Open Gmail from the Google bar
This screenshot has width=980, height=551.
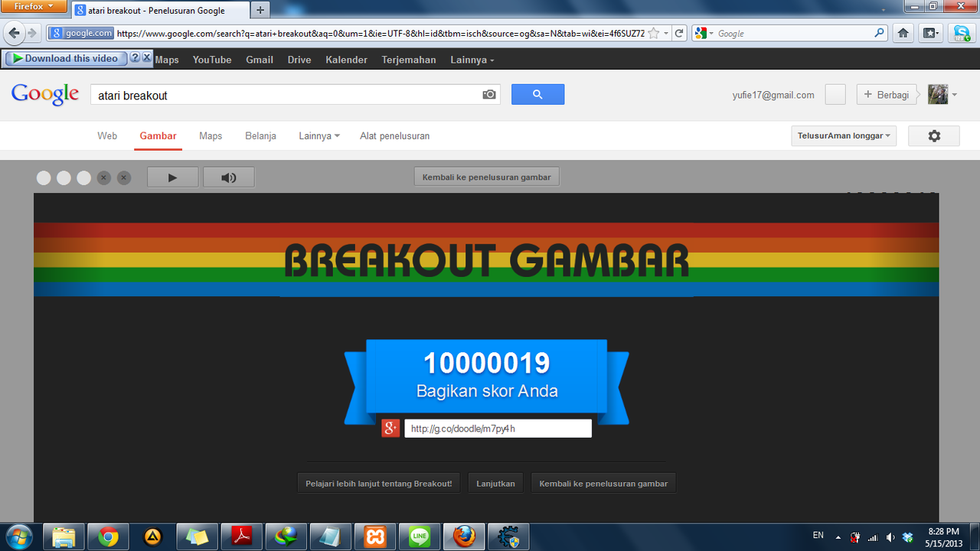[260, 60]
